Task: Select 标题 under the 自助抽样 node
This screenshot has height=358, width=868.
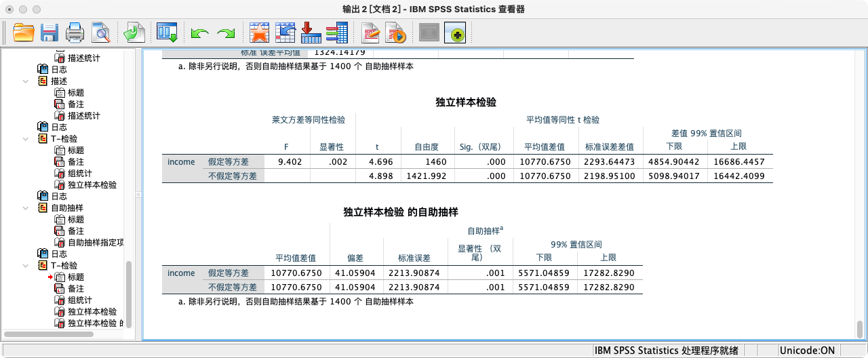Action: (x=76, y=219)
